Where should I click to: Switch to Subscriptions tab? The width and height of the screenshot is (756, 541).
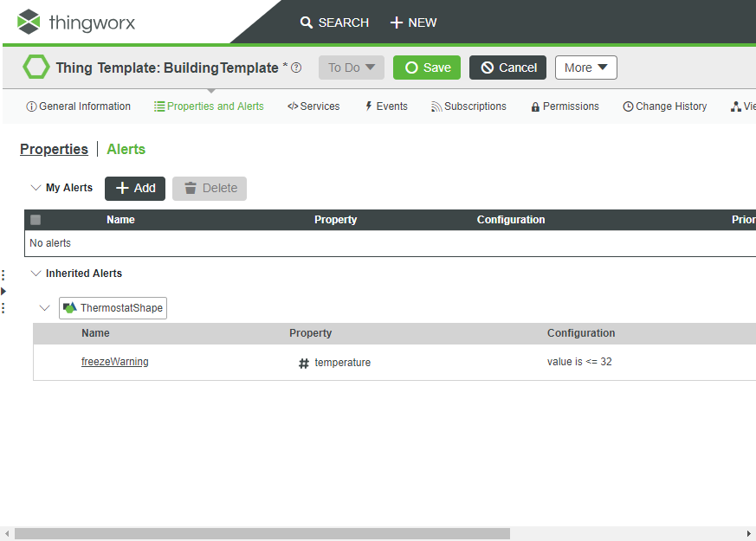[x=468, y=106]
